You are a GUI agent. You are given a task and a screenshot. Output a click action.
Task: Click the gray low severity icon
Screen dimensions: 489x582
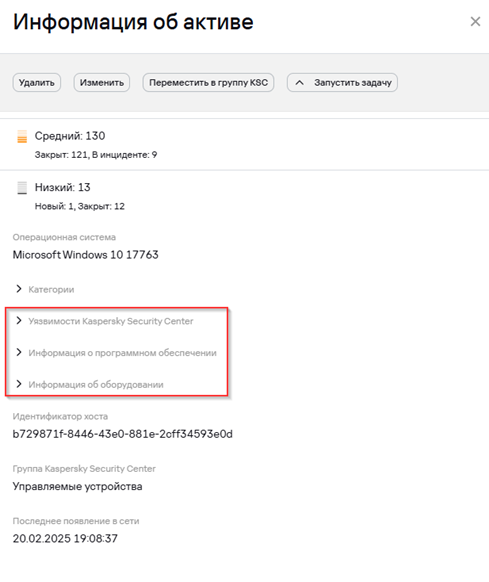[x=22, y=188]
